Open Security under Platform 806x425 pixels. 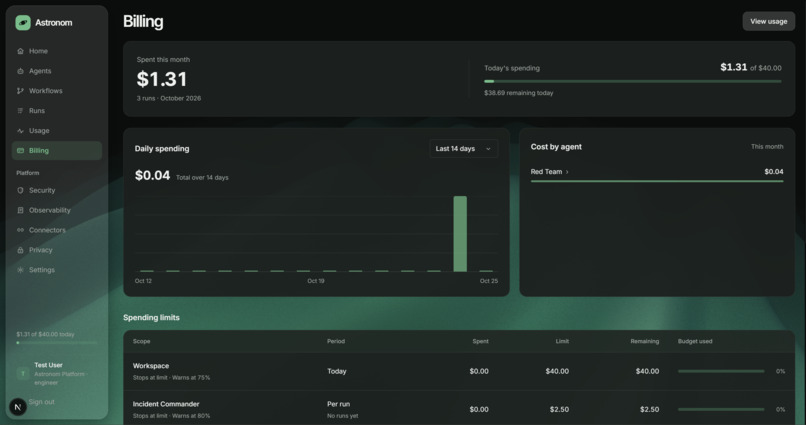point(57,190)
